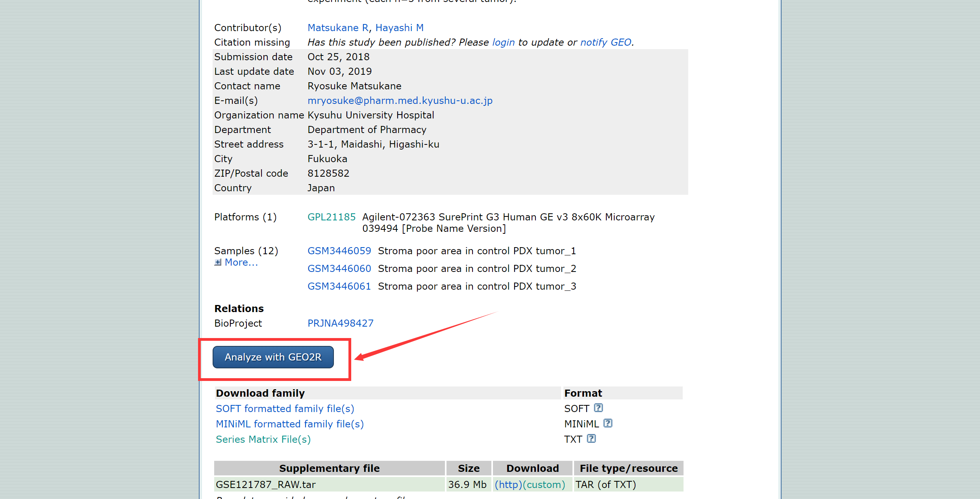Click the Supplementary file column header
Image resolution: width=980 pixels, height=499 pixels.
pos(329,468)
